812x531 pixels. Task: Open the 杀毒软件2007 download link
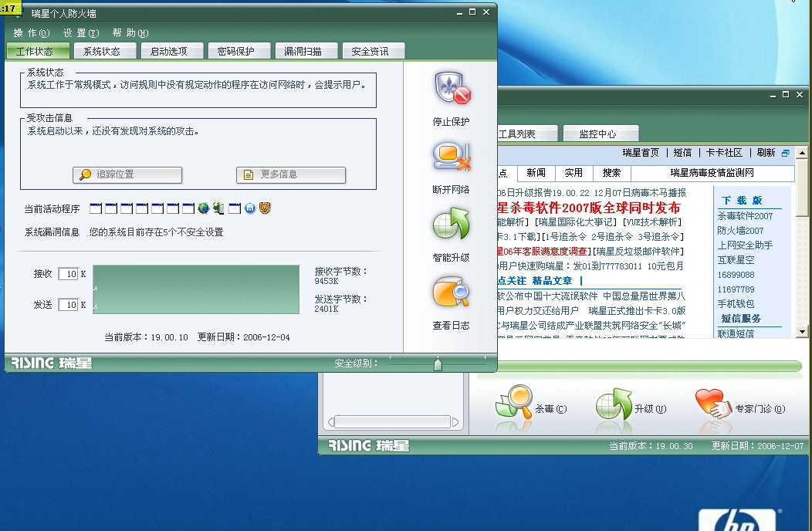click(x=745, y=215)
